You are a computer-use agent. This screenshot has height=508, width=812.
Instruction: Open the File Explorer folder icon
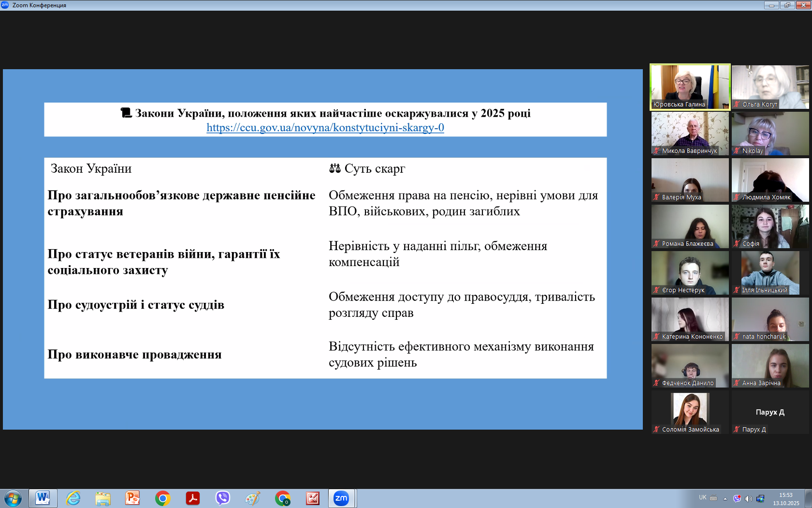[x=103, y=498]
